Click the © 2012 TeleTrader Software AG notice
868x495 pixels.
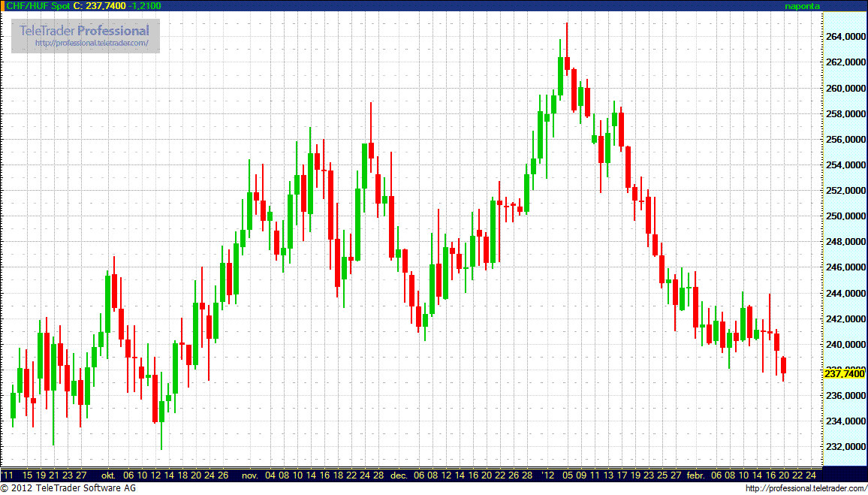[68, 488]
